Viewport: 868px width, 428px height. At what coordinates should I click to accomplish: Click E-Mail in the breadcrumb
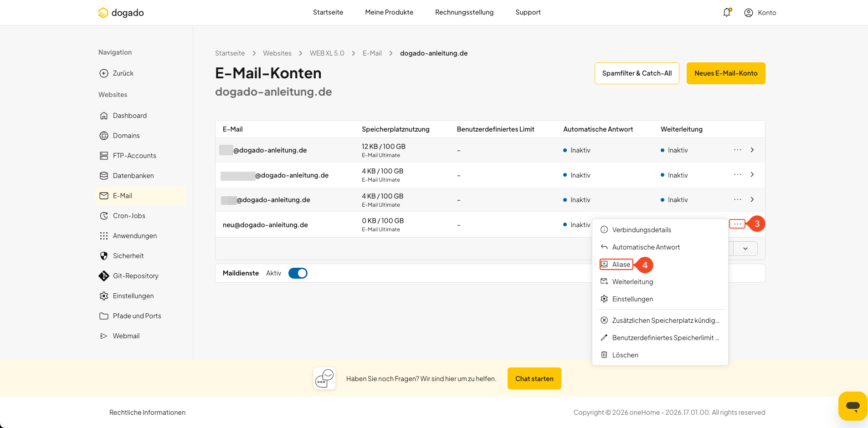(x=372, y=53)
